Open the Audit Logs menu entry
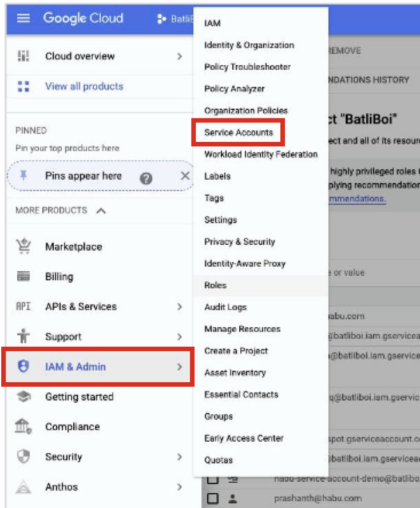Image resolution: width=420 pixels, height=508 pixels. click(x=225, y=307)
